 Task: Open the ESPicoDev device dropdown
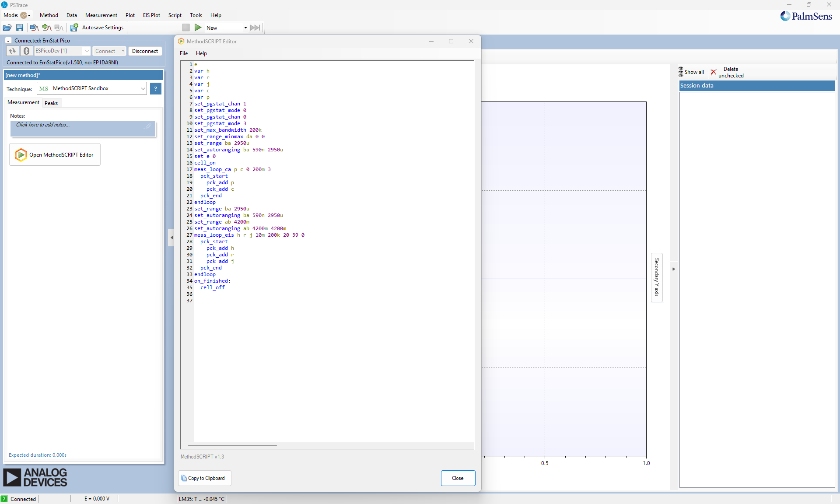tap(87, 51)
